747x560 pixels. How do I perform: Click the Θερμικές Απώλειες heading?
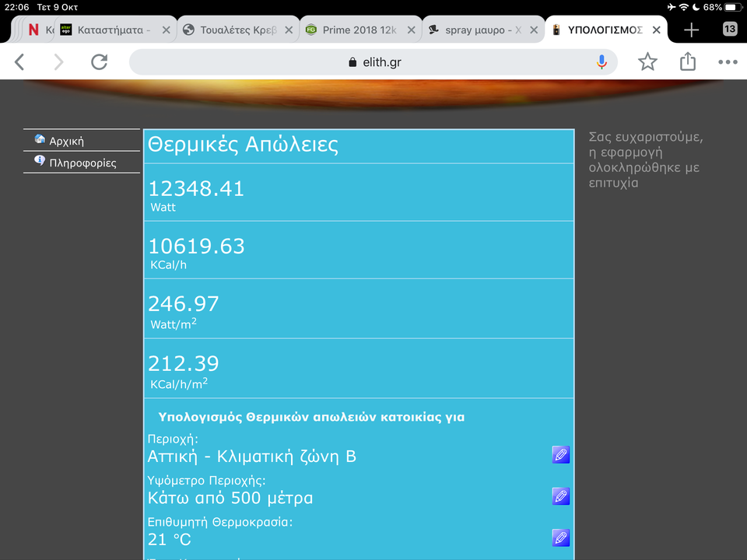(x=243, y=145)
